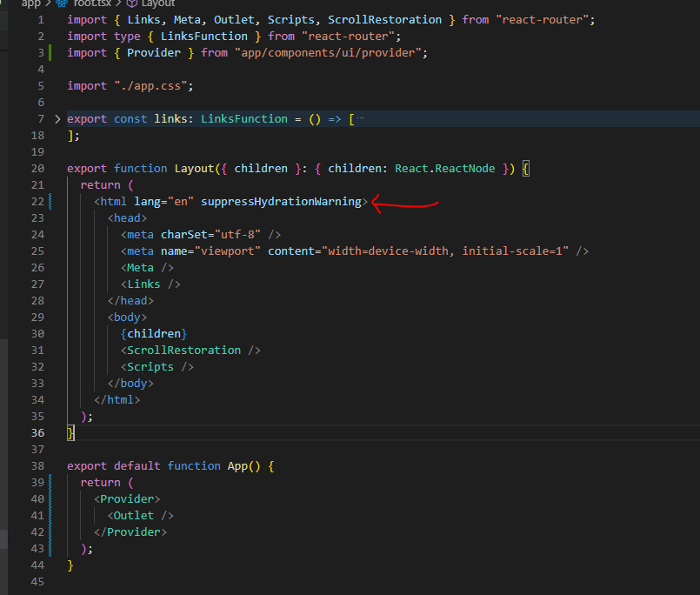Click line number 3 in the gutter
The height and width of the screenshot is (595, 700).
tap(41, 53)
